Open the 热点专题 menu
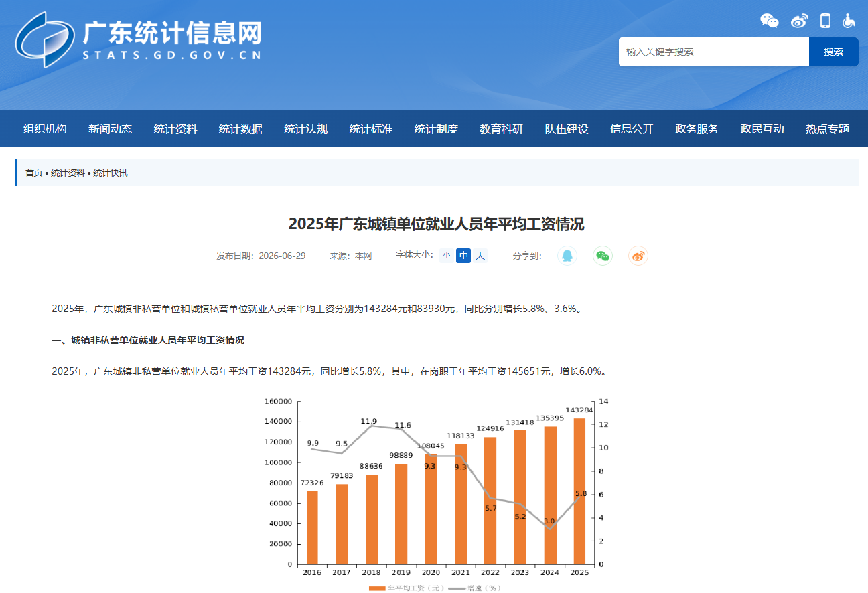 [x=827, y=129]
